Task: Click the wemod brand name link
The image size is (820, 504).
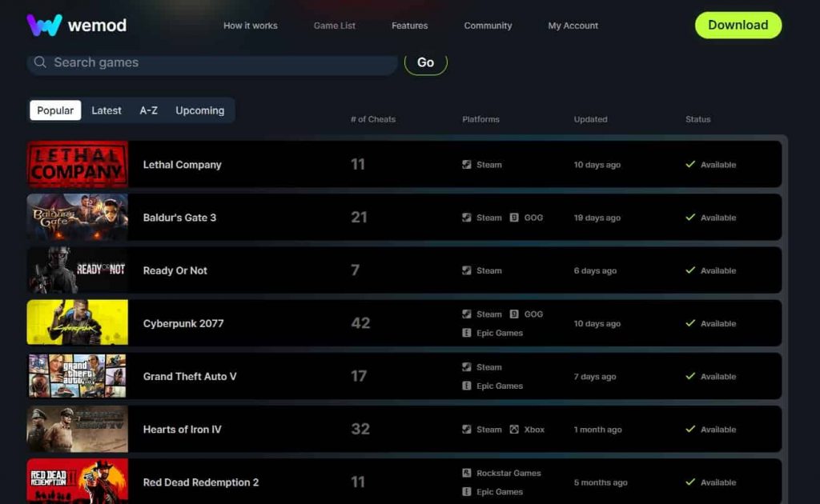Action: click(97, 25)
